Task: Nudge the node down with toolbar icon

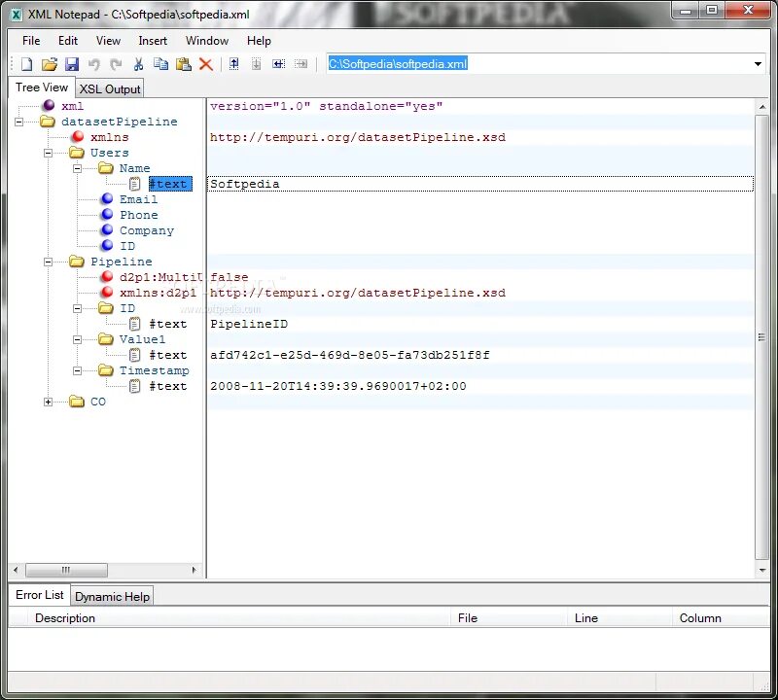Action: point(257,64)
